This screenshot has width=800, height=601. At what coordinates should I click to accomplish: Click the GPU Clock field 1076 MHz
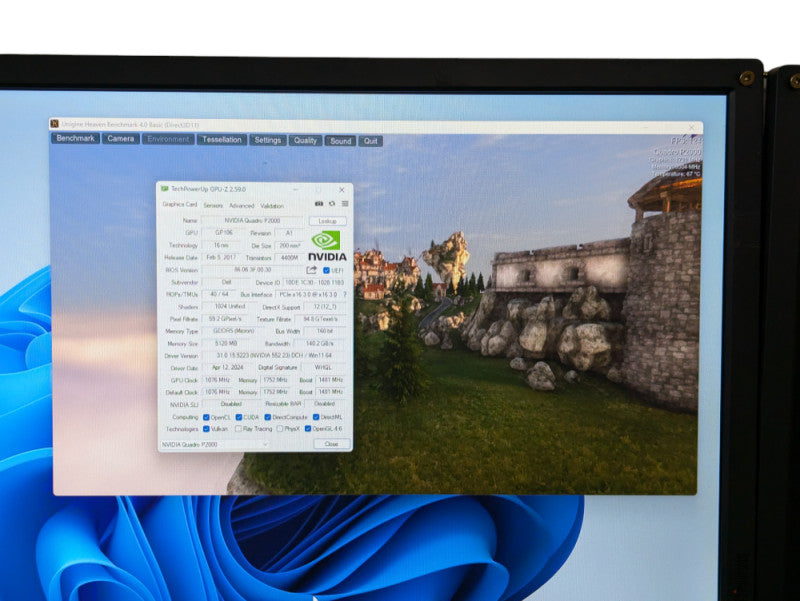coord(217,380)
